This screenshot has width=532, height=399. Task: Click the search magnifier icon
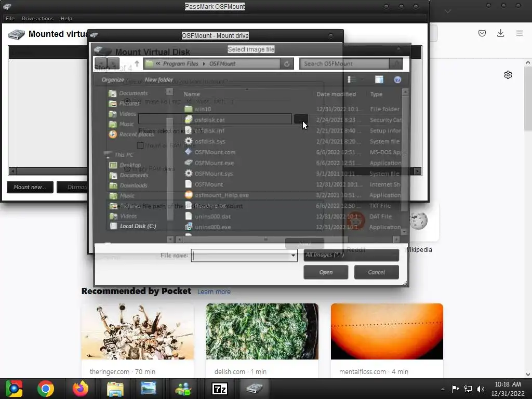tap(396, 63)
